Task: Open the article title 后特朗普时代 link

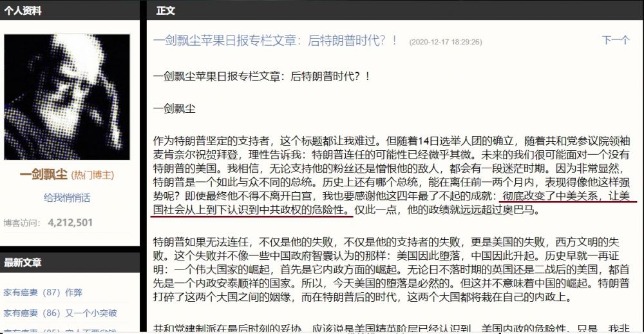Action: [275, 41]
